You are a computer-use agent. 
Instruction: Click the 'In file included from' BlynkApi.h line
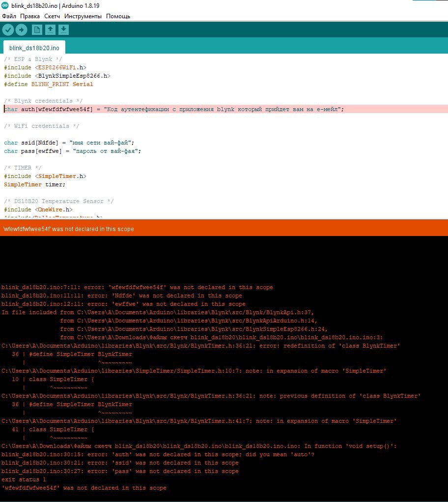click(158, 312)
